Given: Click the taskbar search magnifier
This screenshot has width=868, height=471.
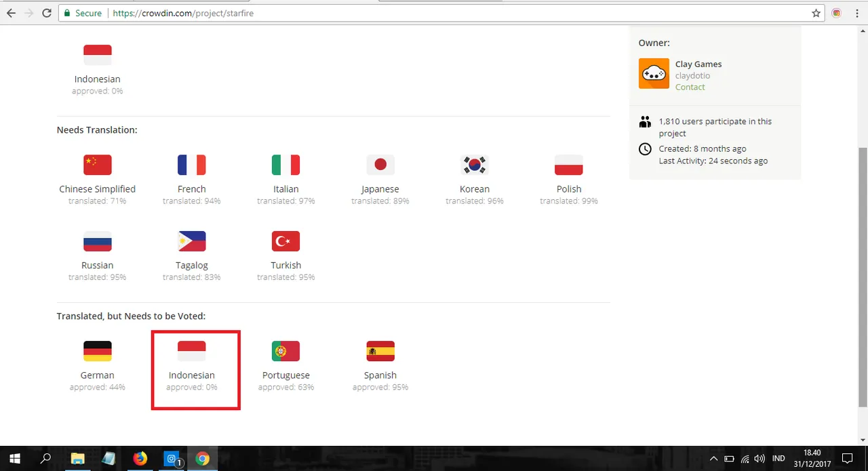Looking at the screenshot, I should tap(46, 459).
